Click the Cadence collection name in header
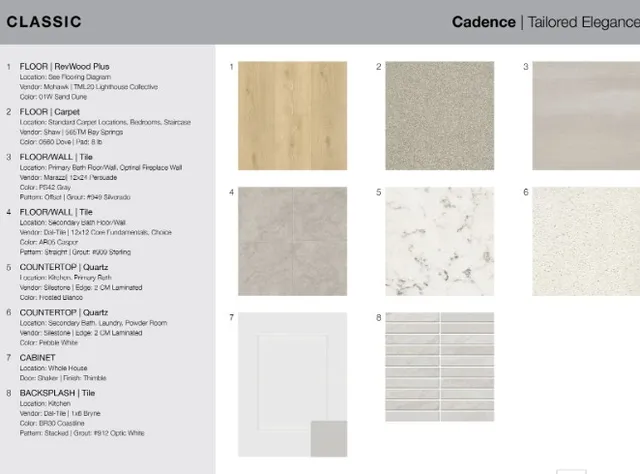 point(483,22)
